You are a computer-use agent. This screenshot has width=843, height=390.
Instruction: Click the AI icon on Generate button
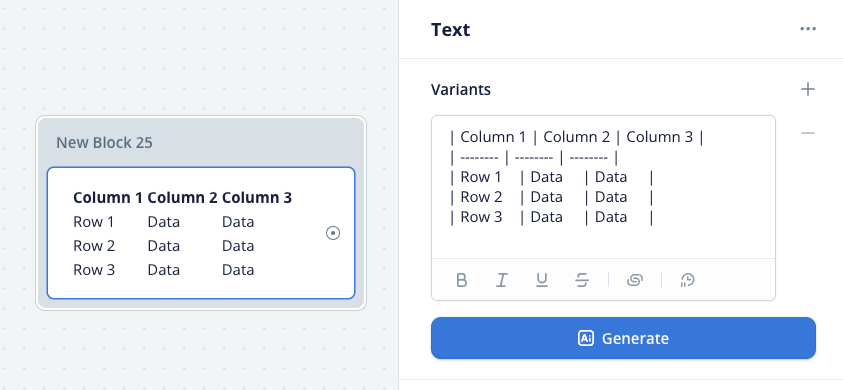[x=586, y=338]
